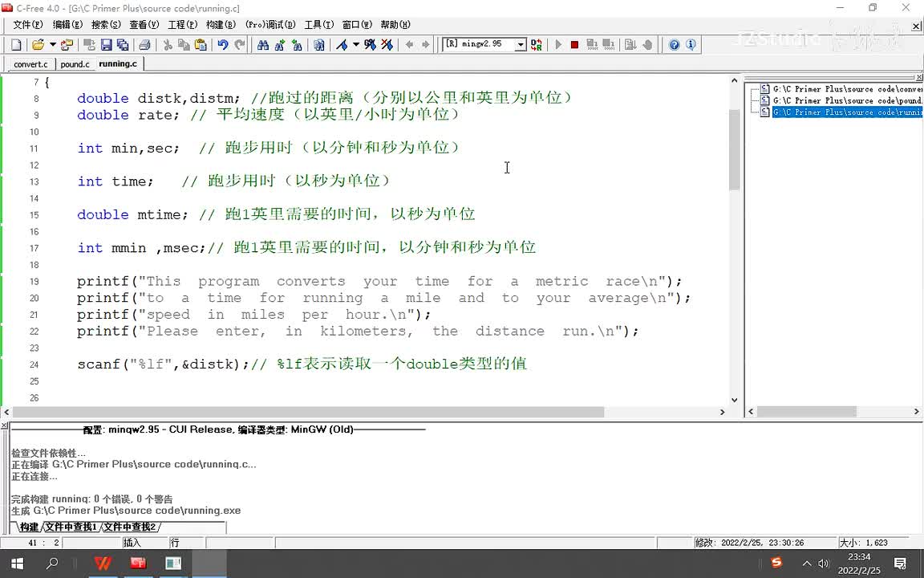Screen dimensions: 924x578
Task: Click the Copy icon
Action: pyautogui.click(x=184, y=45)
